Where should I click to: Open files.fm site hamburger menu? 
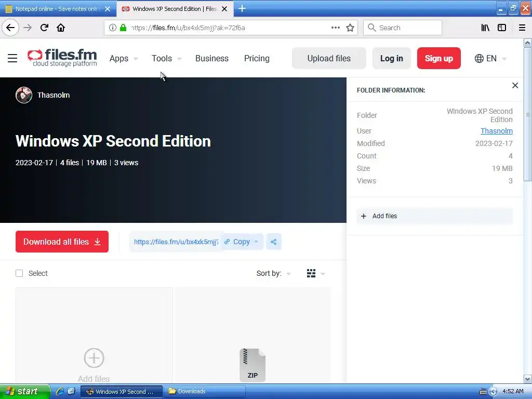point(12,58)
